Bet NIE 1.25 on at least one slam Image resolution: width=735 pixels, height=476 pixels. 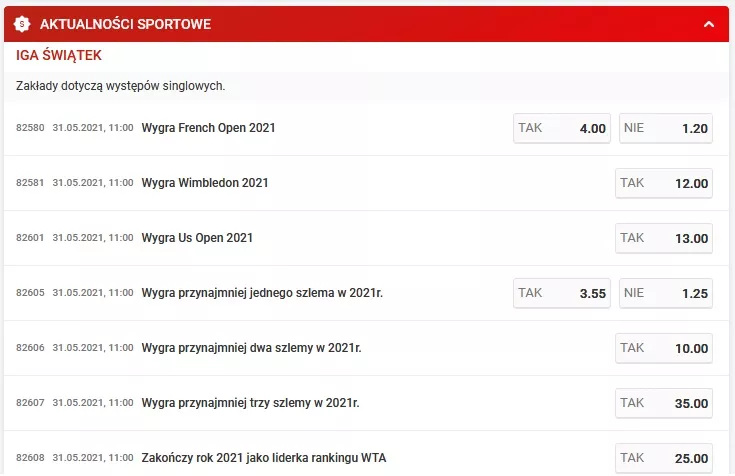coord(666,293)
